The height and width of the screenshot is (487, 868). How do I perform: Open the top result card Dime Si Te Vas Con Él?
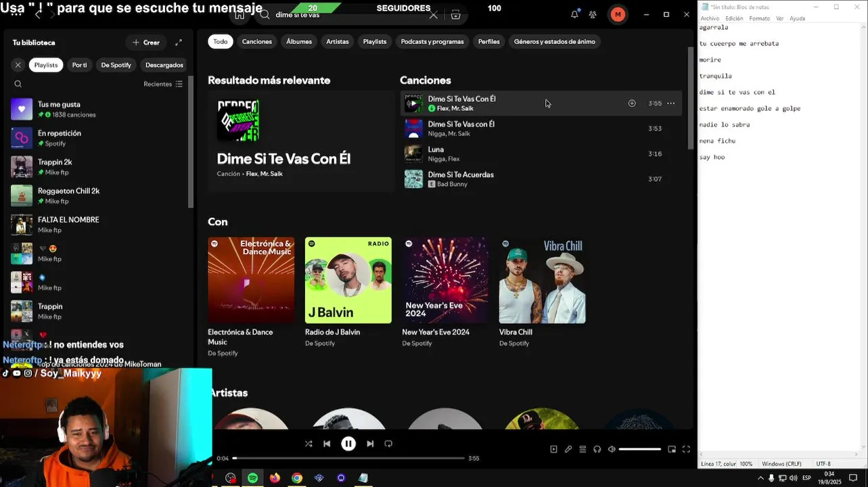[x=301, y=141]
